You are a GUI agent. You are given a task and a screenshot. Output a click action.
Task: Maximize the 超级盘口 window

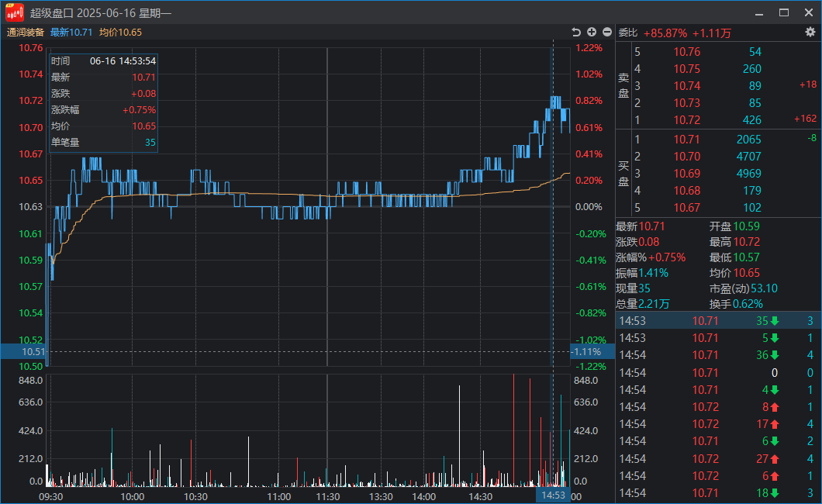pos(784,12)
